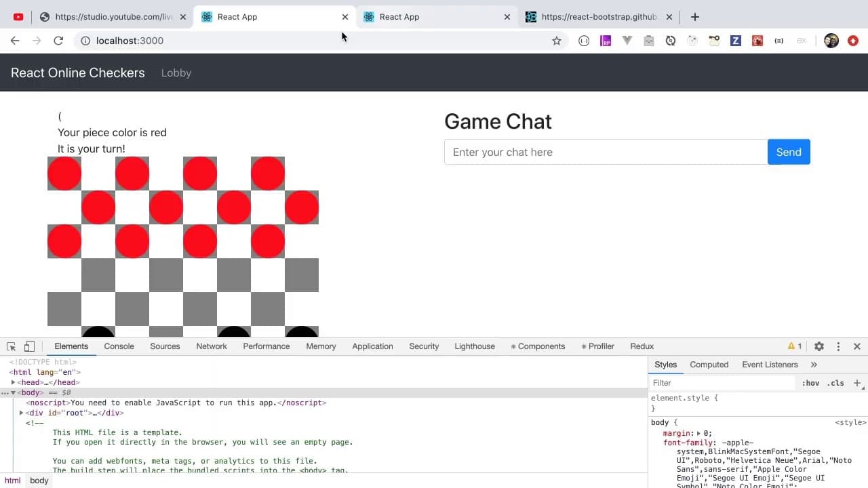
Task: Open the Performance panel tab
Action: pos(267,346)
